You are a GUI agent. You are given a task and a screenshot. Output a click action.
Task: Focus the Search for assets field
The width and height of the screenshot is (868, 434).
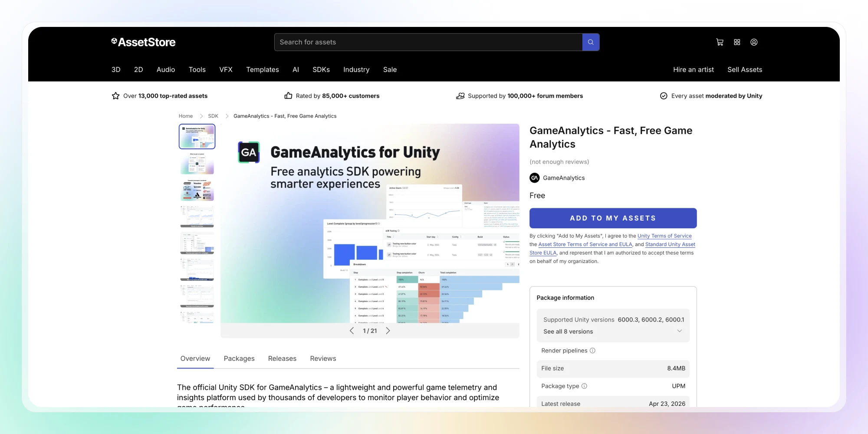[428, 42]
